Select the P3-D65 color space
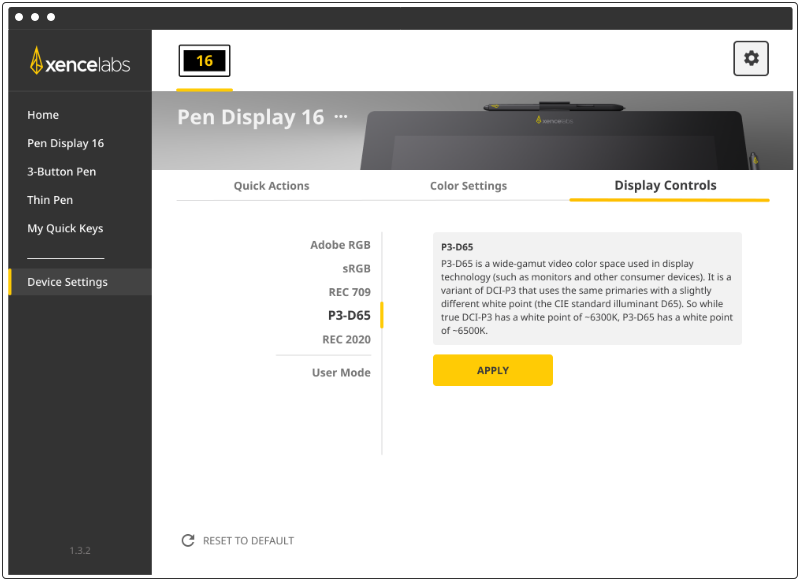The height and width of the screenshot is (581, 800). click(349, 316)
